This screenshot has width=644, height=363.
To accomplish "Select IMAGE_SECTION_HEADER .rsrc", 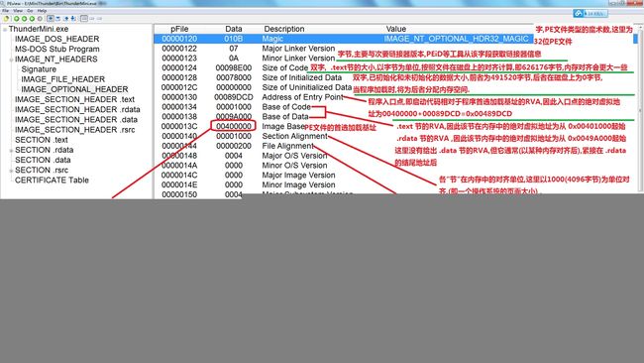I will 74,130.
